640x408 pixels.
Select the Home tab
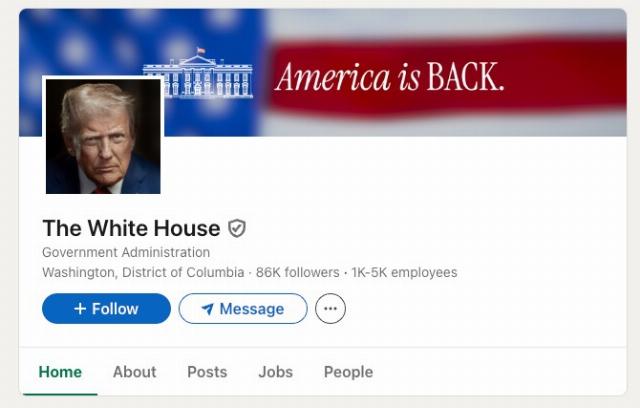(60, 372)
